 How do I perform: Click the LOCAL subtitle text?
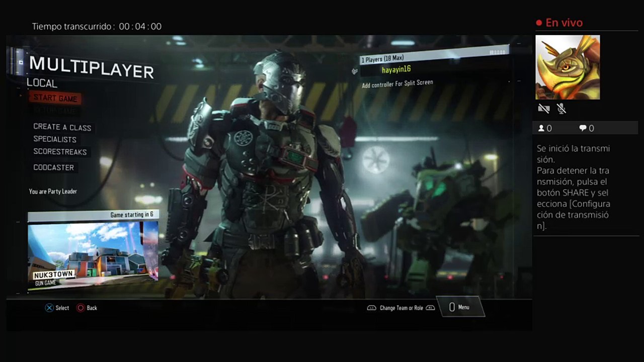pos(42,83)
